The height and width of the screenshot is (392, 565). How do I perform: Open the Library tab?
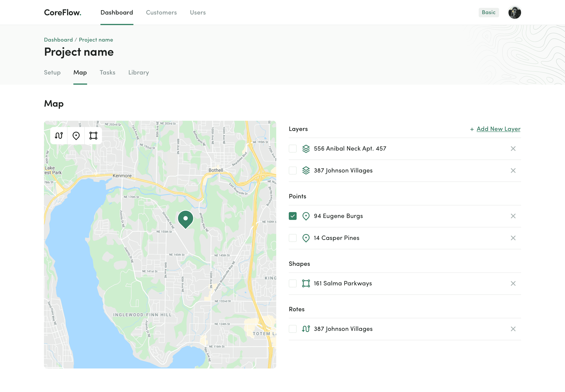(x=139, y=73)
